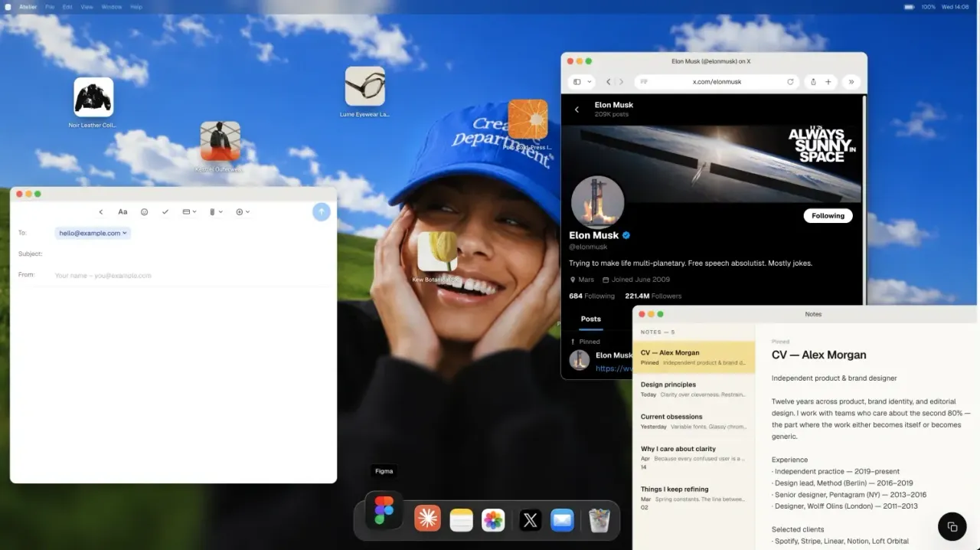Show more toolbar items with double chevron
Screen dimensions: 980x550
point(851,82)
